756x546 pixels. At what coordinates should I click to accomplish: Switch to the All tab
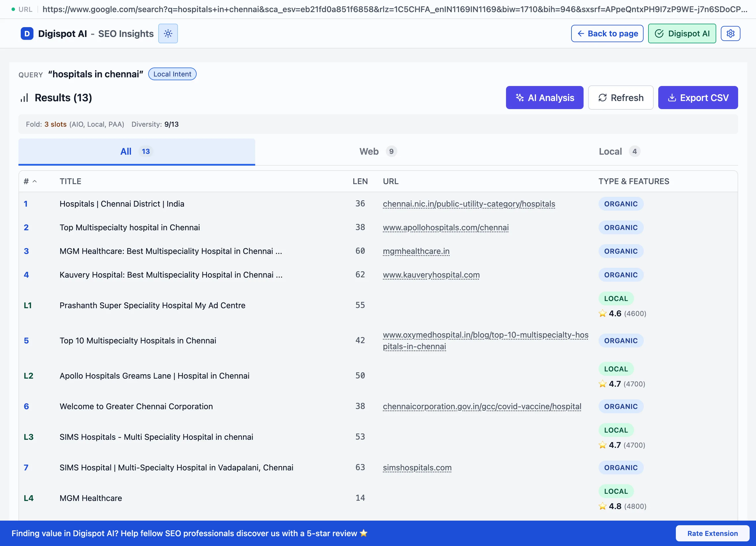coord(137,152)
